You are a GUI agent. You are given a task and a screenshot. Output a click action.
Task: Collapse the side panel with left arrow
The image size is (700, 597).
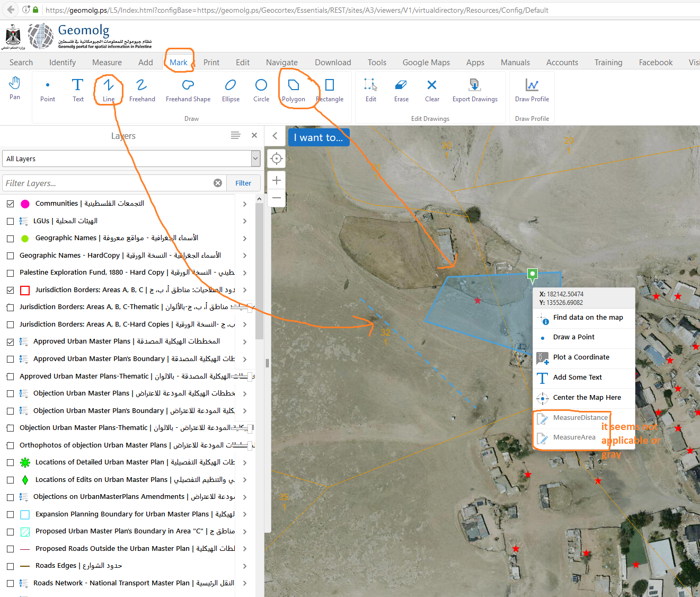pyautogui.click(x=275, y=136)
